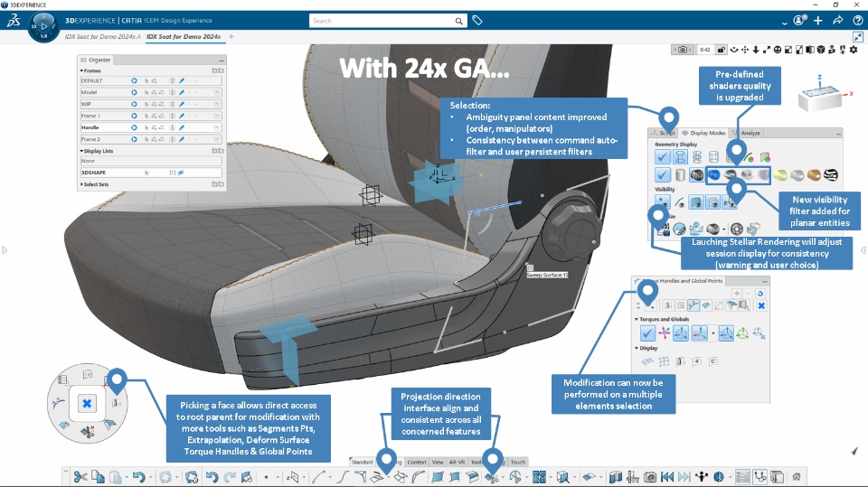868x487 pixels.
Task: Collapse the Torques and Globals section
Action: pyautogui.click(x=637, y=319)
